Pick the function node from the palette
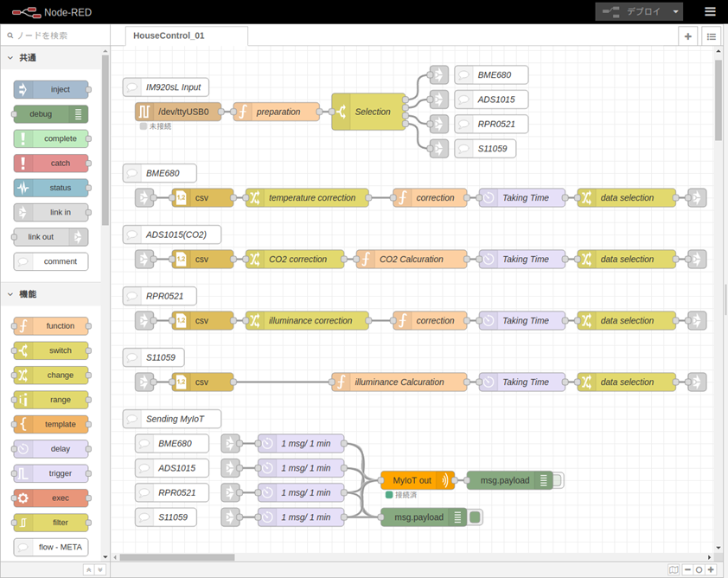728x578 pixels. (x=51, y=326)
